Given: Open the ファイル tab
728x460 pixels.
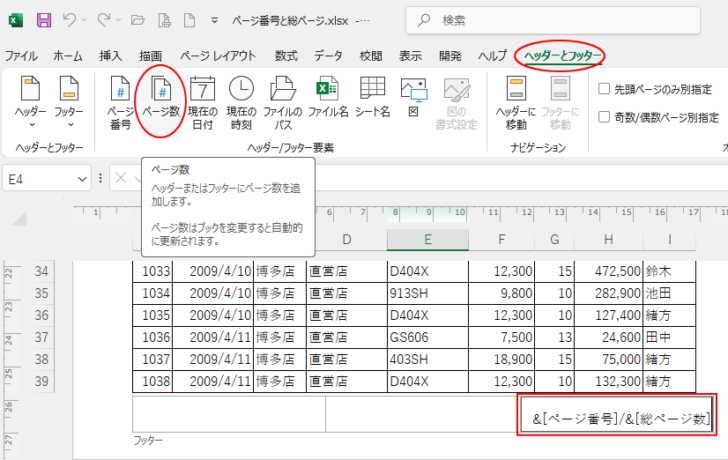Looking at the screenshot, I should coord(21,56).
